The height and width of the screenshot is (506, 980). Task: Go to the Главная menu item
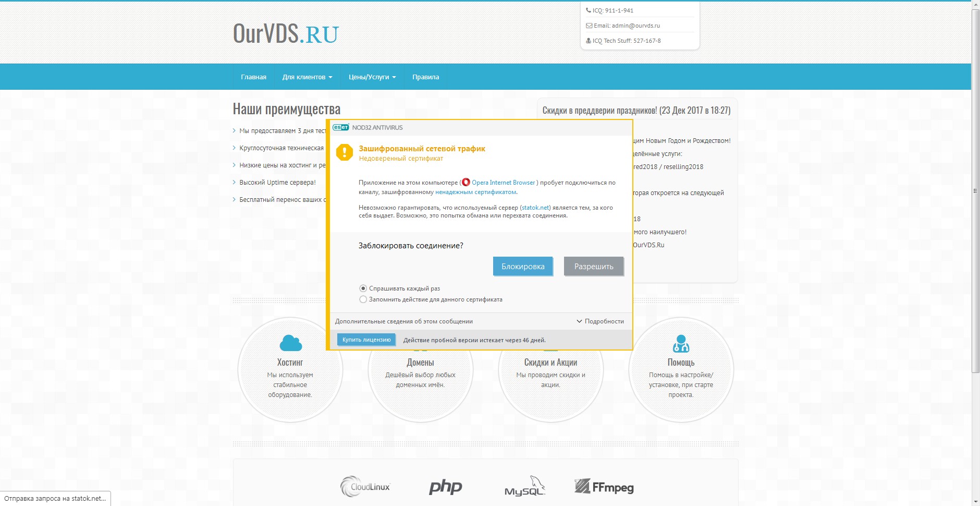[253, 77]
